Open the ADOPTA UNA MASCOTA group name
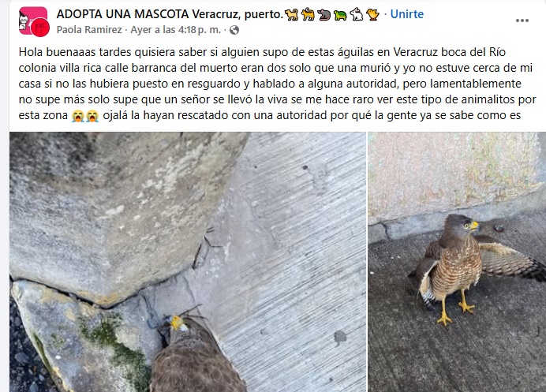 tap(170, 14)
